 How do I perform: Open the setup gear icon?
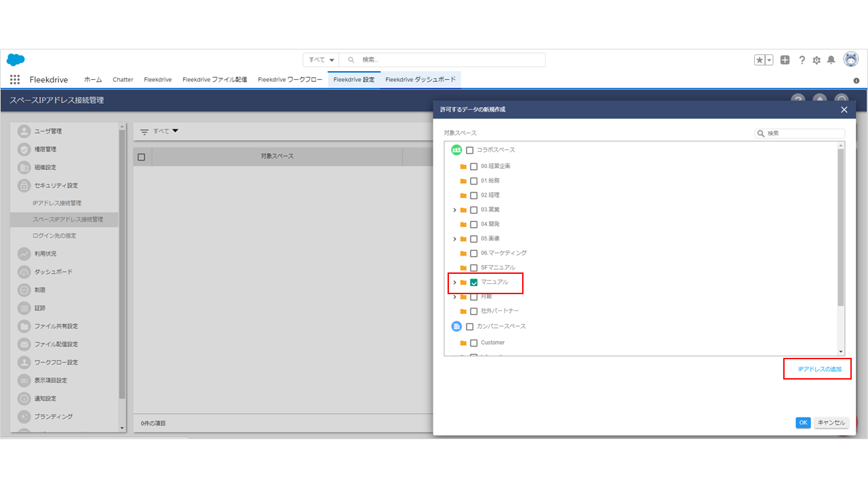point(816,60)
